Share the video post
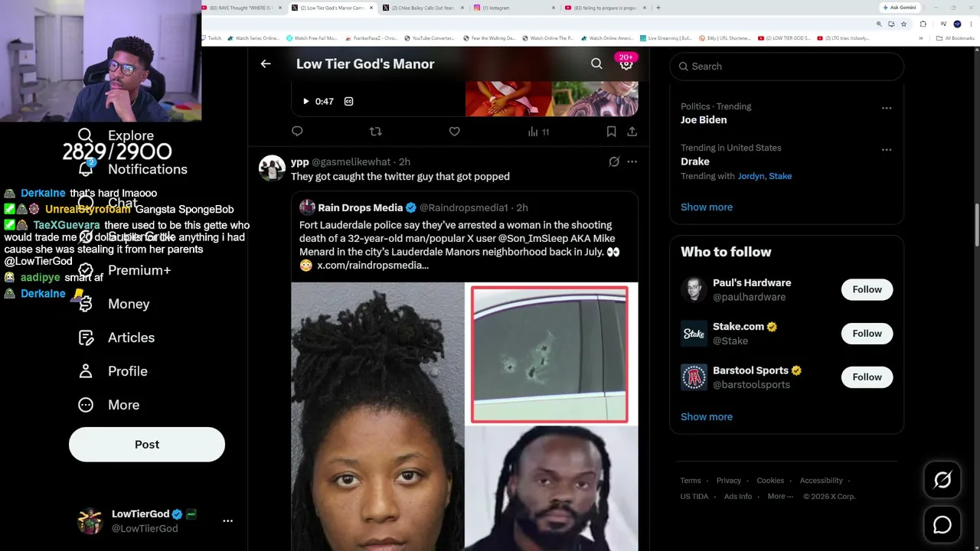This screenshot has width=980, height=551. (632, 132)
